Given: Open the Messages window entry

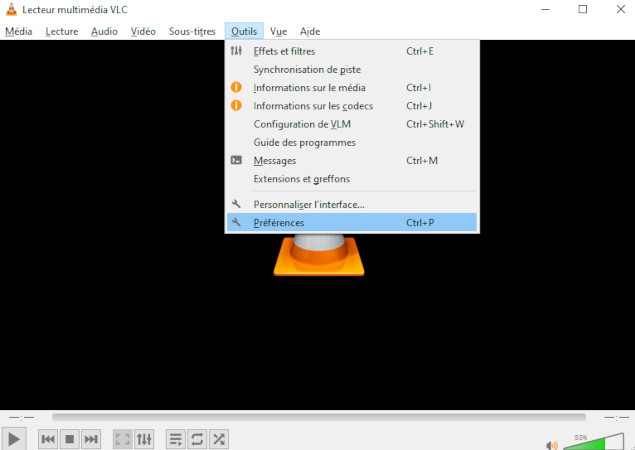Looking at the screenshot, I should point(352,160).
